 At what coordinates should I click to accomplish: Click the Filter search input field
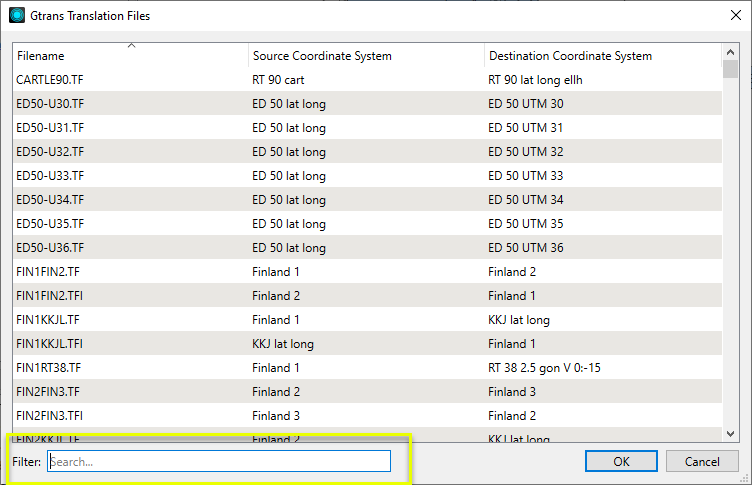[219, 461]
